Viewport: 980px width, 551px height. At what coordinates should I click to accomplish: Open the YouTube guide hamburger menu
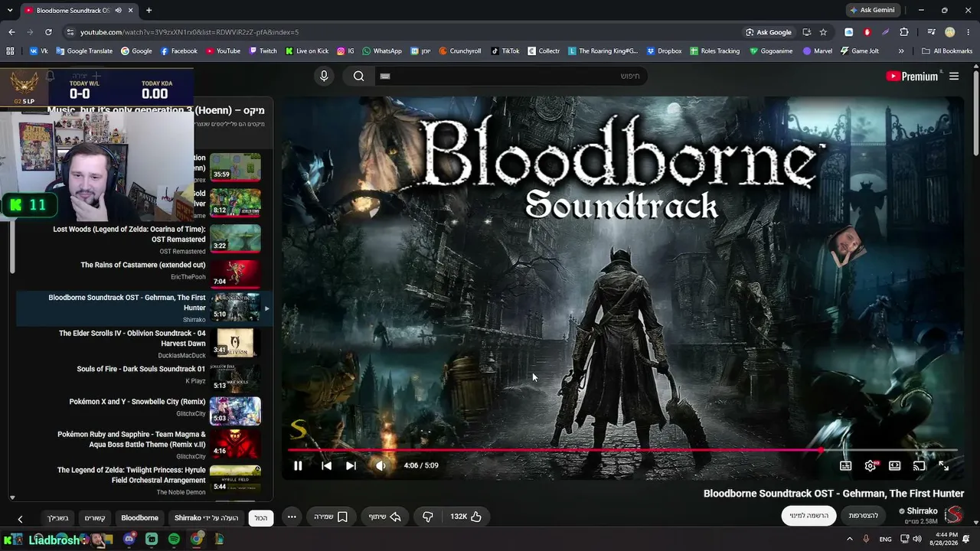(x=954, y=76)
